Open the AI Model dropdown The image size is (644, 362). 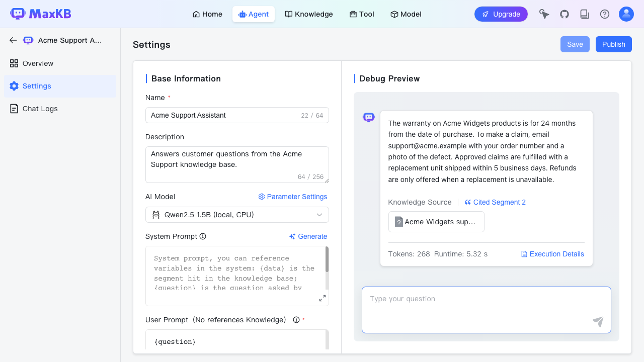coord(237,215)
